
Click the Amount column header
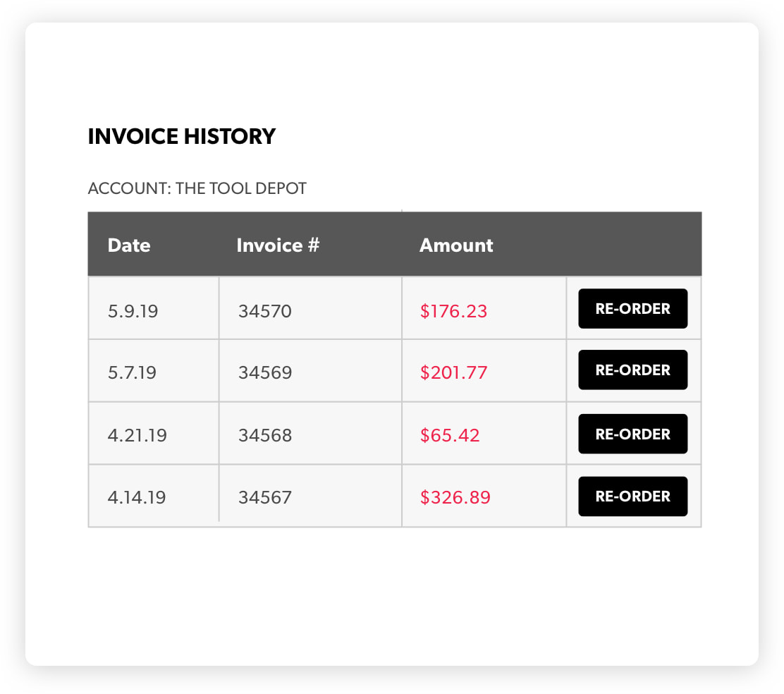point(456,245)
